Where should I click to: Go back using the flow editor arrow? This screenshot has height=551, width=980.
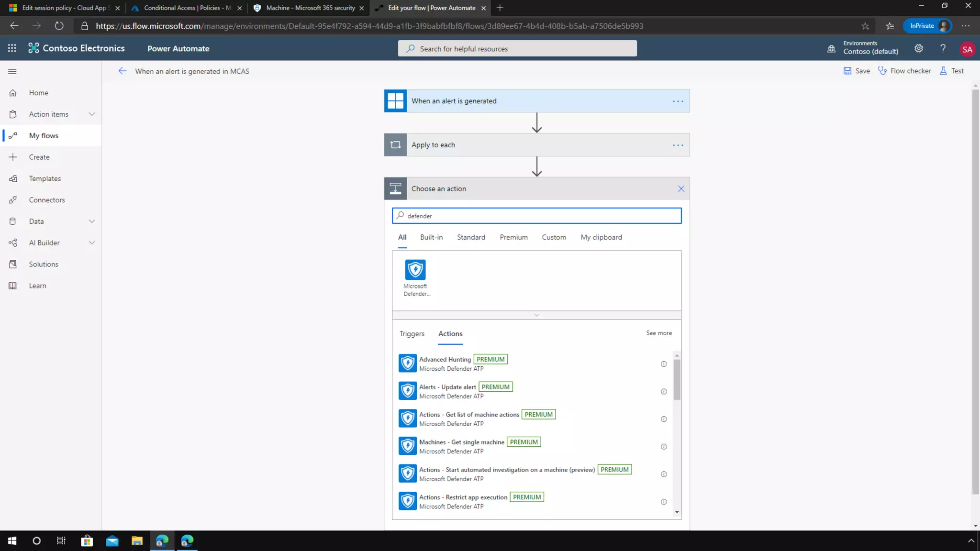point(122,71)
